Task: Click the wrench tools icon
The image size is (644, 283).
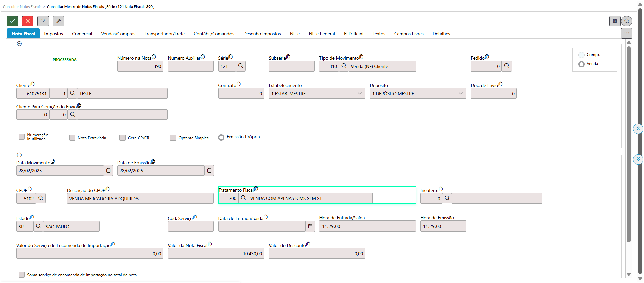Action: tap(58, 21)
